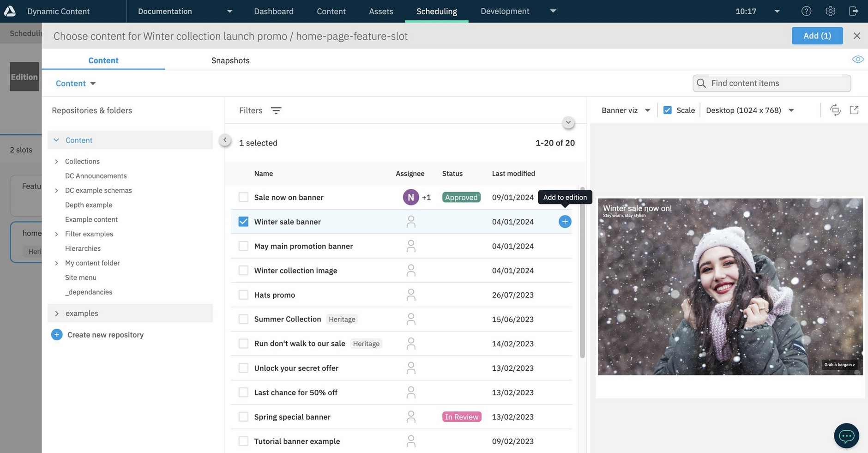The height and width of the screenshot is (453, 868).
Task: Click the Find content items field
Action: click(772, 83)
